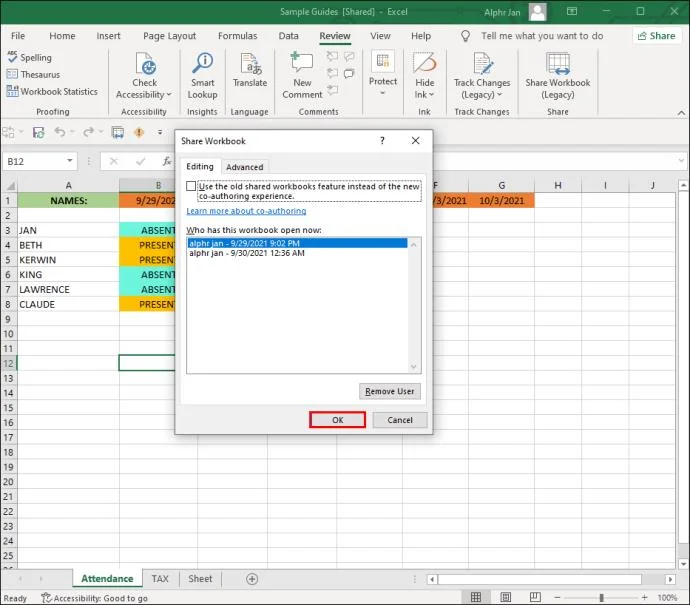Click the Undo arrow

(x=60, y=132)
